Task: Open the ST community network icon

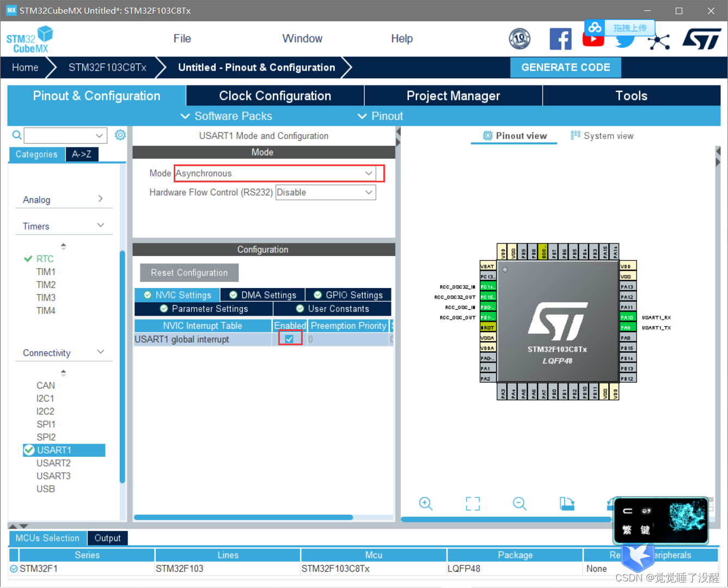Action: pyautogui.click(x=659, y=41)
